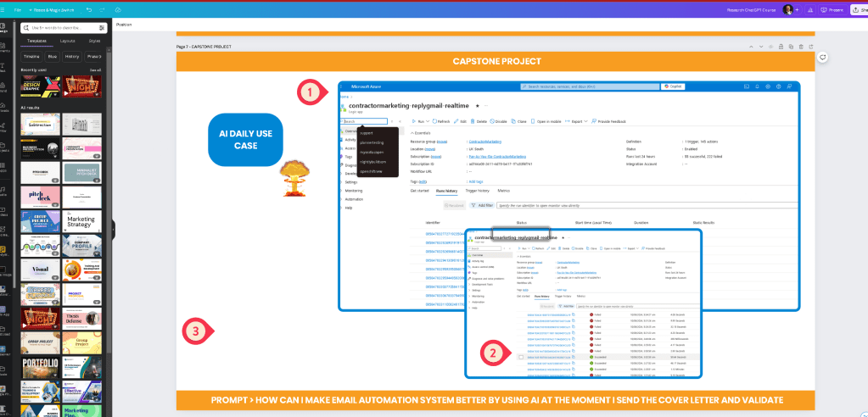The image size is (868, 417).
Task: Select the Visual template
Action: [41, 270]
